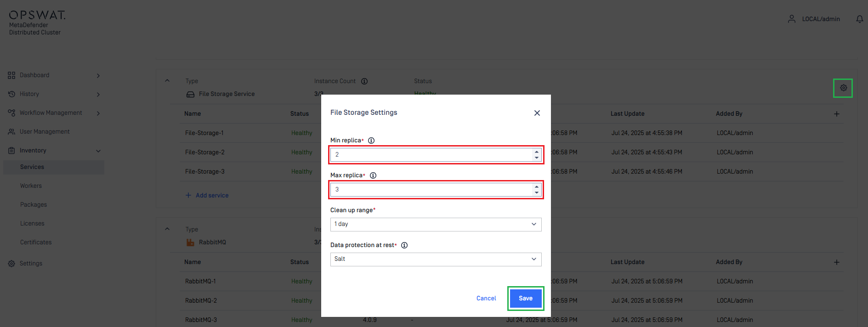Open the Clean up range dropdown

(x=436, y=224)
